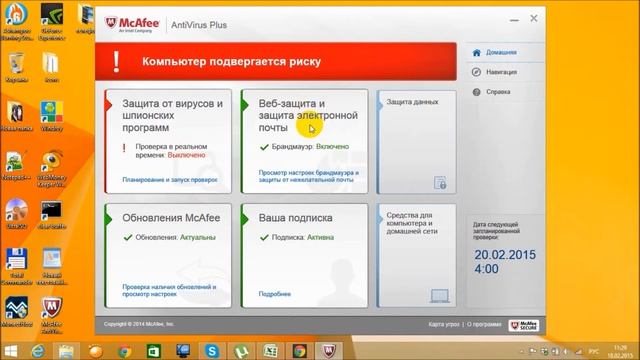Open the Домашняя home section
This screenshot has width=640, height=360.
click(501, 52)
